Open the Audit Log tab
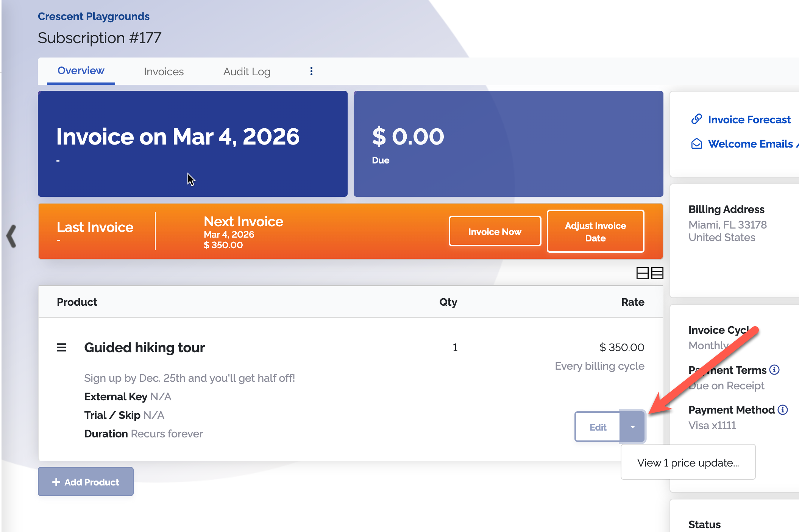The image size is (799, 532). coord(247,72)
